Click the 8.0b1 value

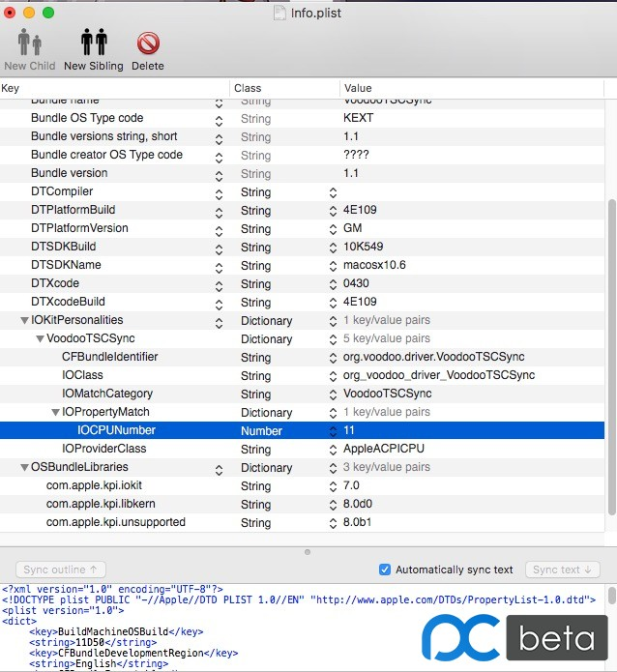[x=357, y=522]
